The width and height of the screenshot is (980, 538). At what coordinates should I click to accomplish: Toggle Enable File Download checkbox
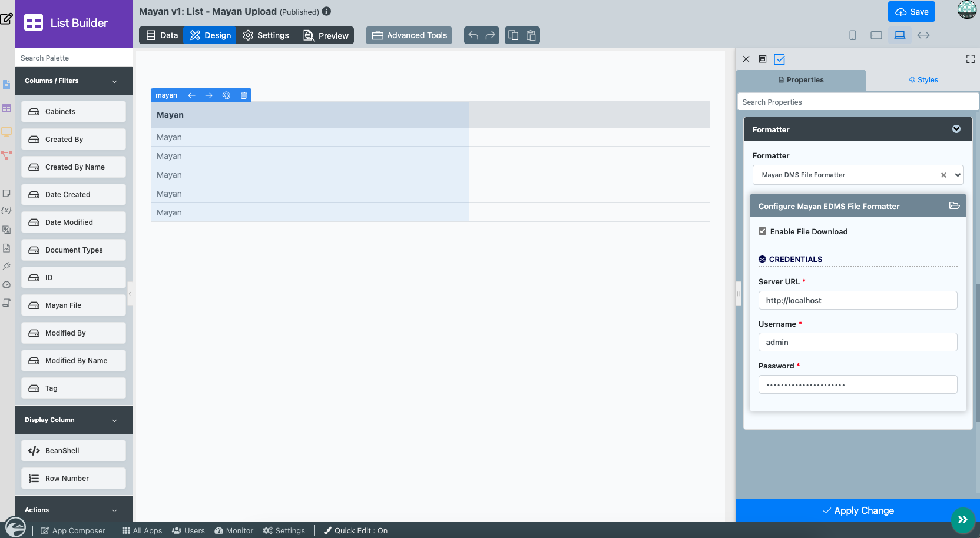pos(763,231)
